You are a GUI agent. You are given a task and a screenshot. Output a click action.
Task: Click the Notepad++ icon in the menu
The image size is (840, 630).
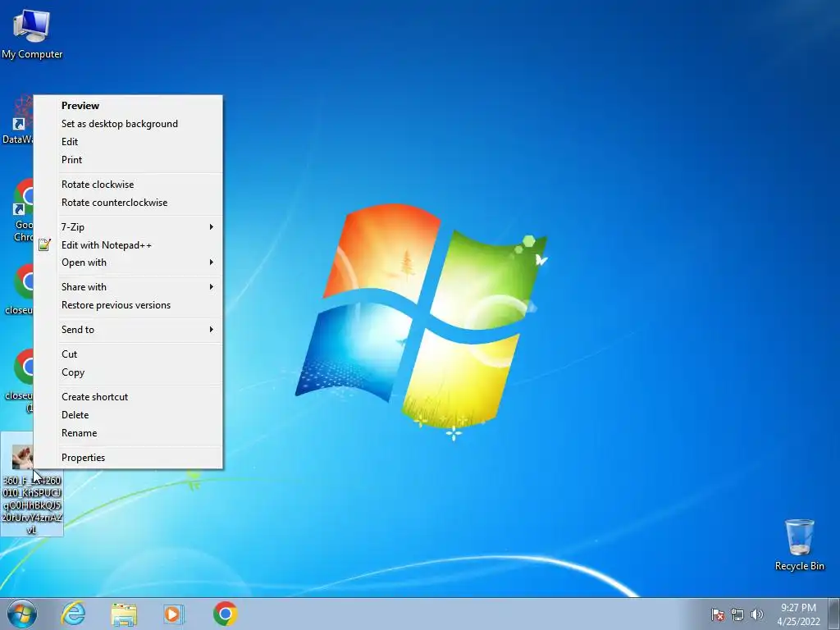45,244
